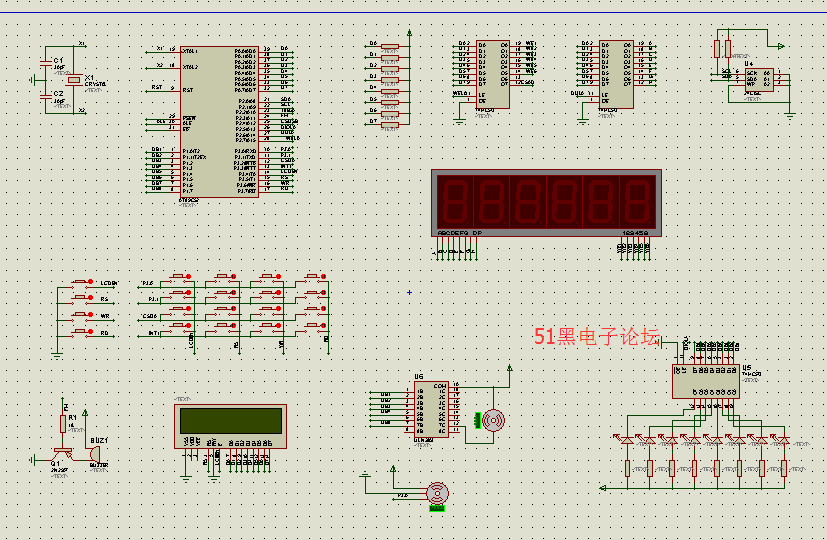The height and width of the screenshot is (540, 827).
Task: Select capacitor C1 in oscillator circuit
Action: [x=46, y=64]
